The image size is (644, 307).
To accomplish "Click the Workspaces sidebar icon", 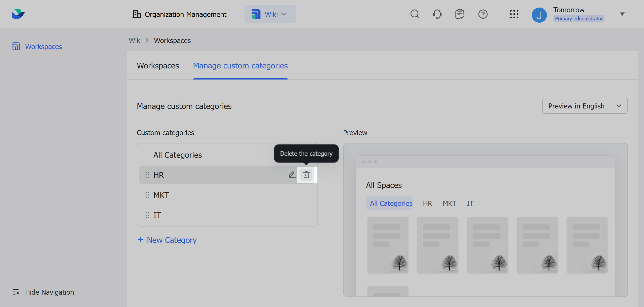I will click(16, 46).
